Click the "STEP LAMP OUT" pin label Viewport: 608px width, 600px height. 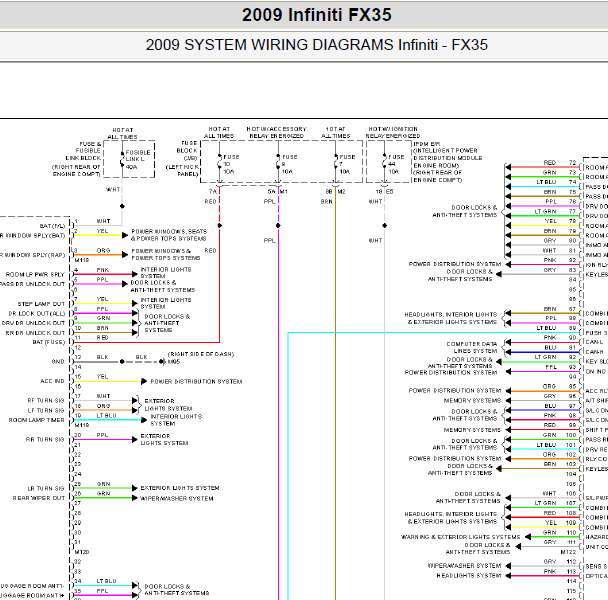pyautogui.click(x=41, y=304)
